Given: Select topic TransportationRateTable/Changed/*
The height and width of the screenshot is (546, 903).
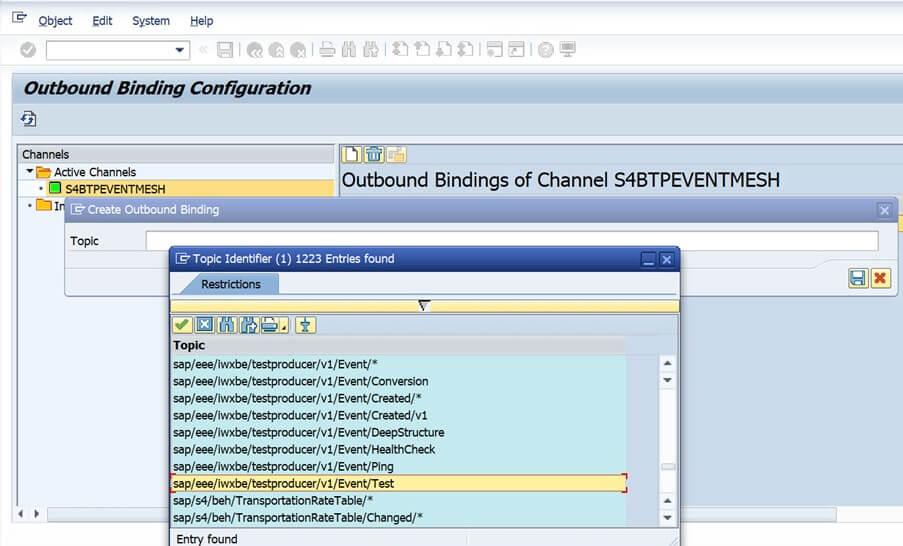Looking at the screenshot, I should 398,518.
